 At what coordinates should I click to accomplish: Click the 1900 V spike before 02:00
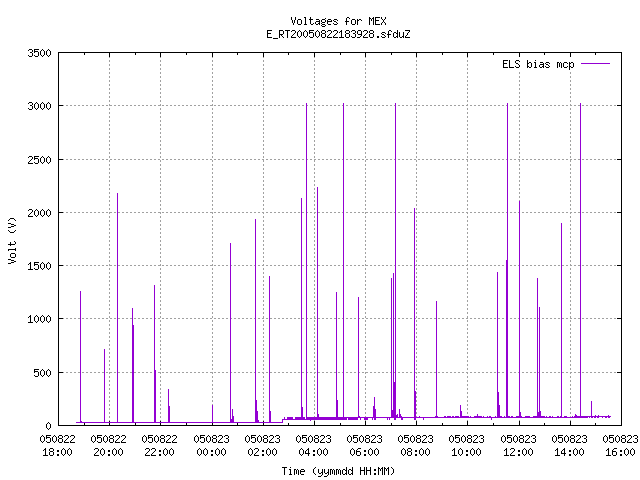click(x=256, y=321)
